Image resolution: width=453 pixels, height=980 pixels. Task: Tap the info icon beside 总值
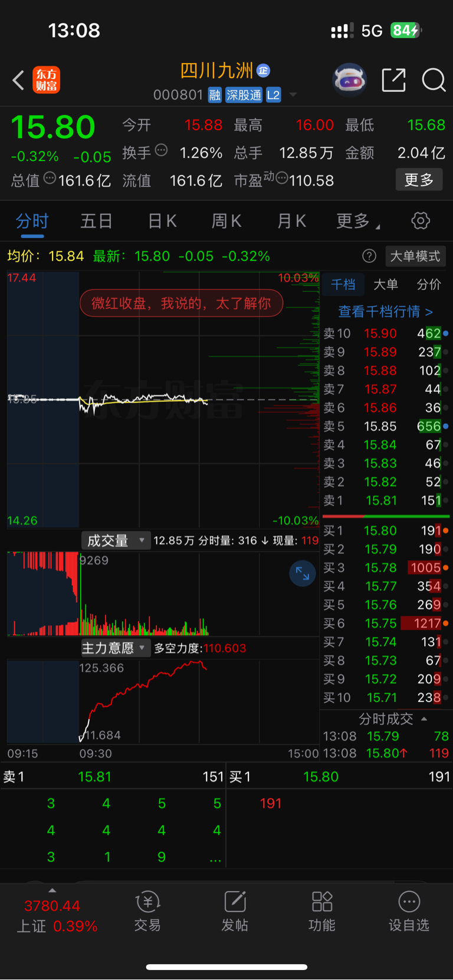pyautogui.click(x=50, y=178)
